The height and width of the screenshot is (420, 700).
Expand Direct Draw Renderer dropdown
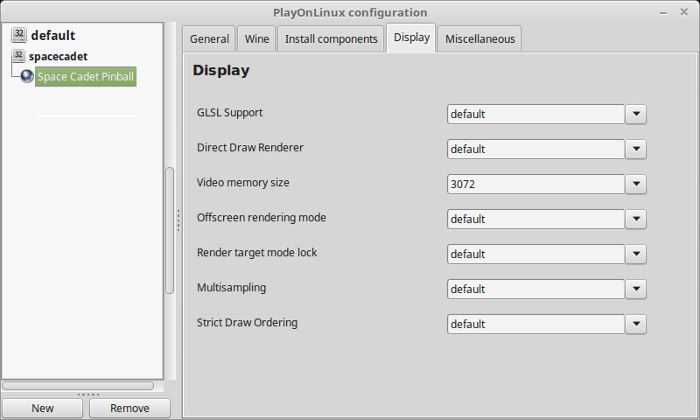636,149
